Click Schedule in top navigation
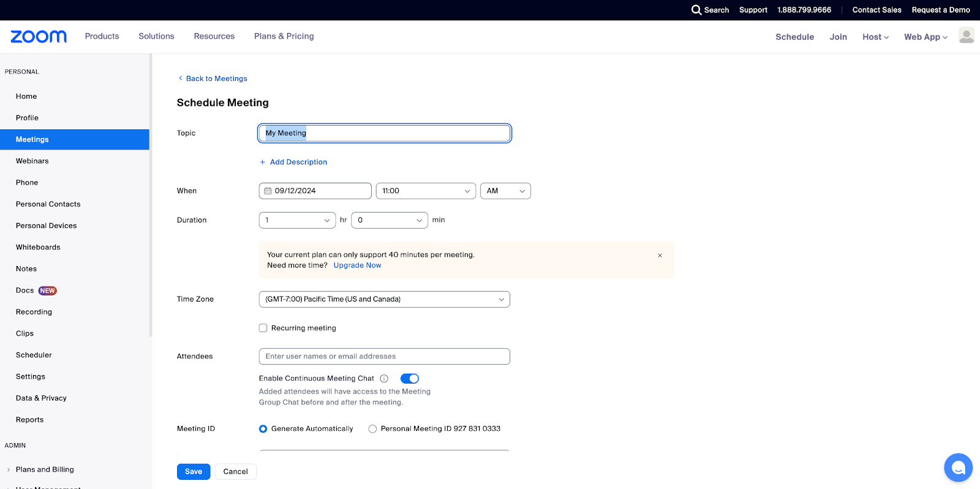The width and height of the screenshot is (980, 489). tap(795, 37)
